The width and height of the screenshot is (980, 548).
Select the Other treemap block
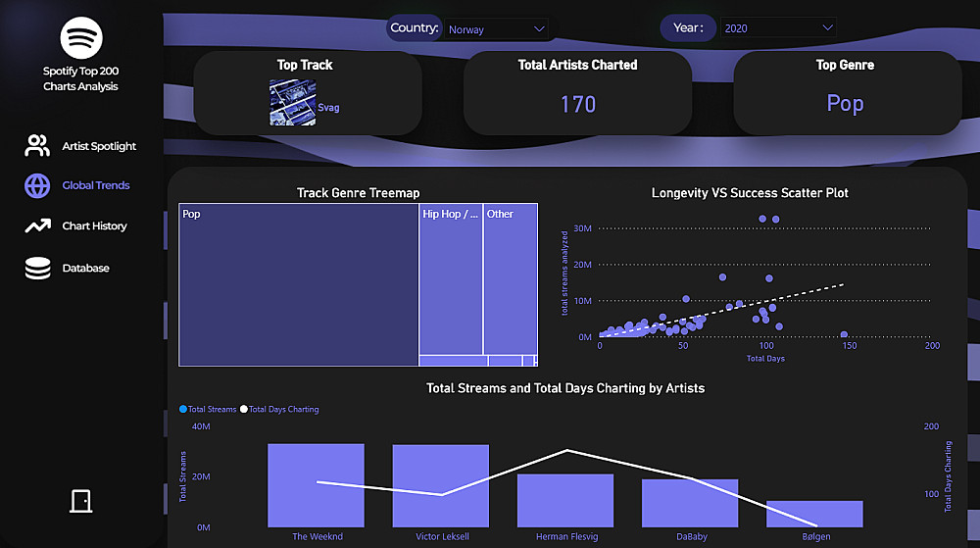[x=510, y=278]
